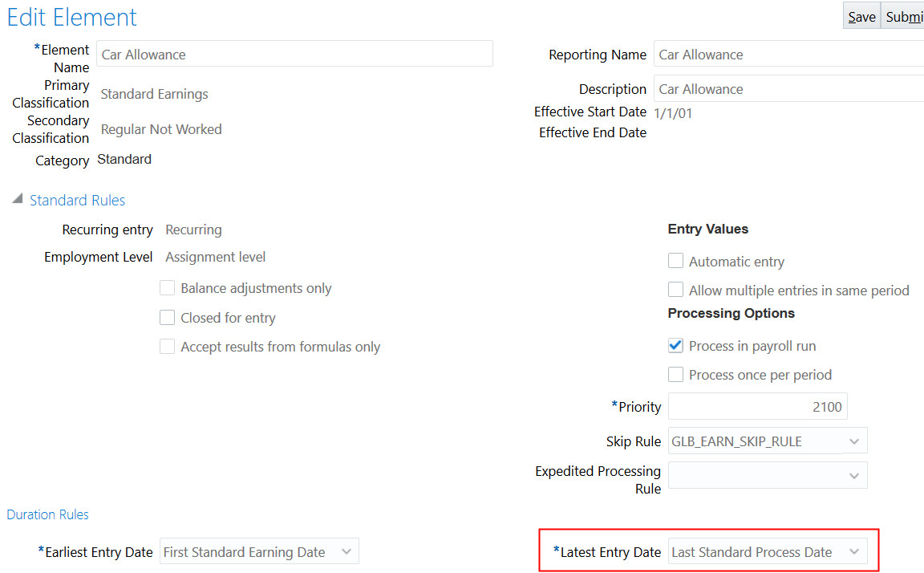Tick the Process once per period checkbox
The height and width of the screenshot is (573, 924).
676,375
